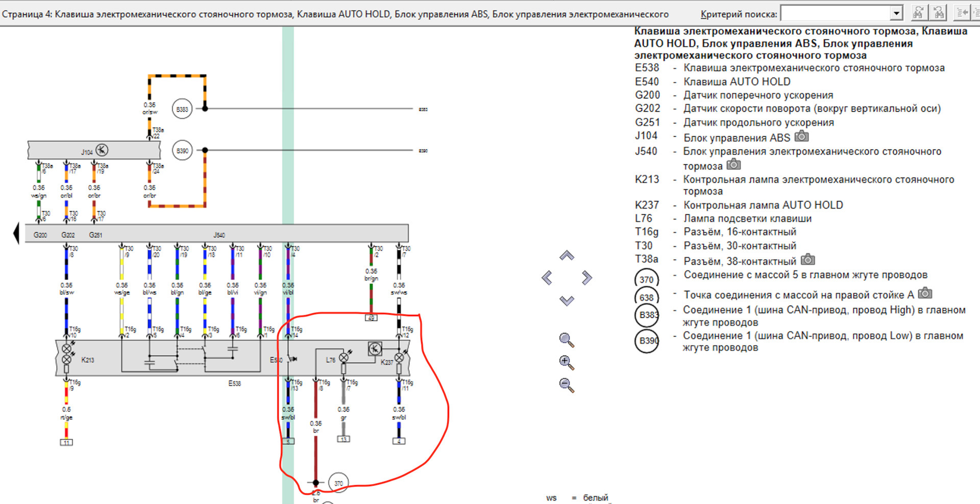Pan the diagram down with the arrow
Screen dimensions: 980x504
567,300
